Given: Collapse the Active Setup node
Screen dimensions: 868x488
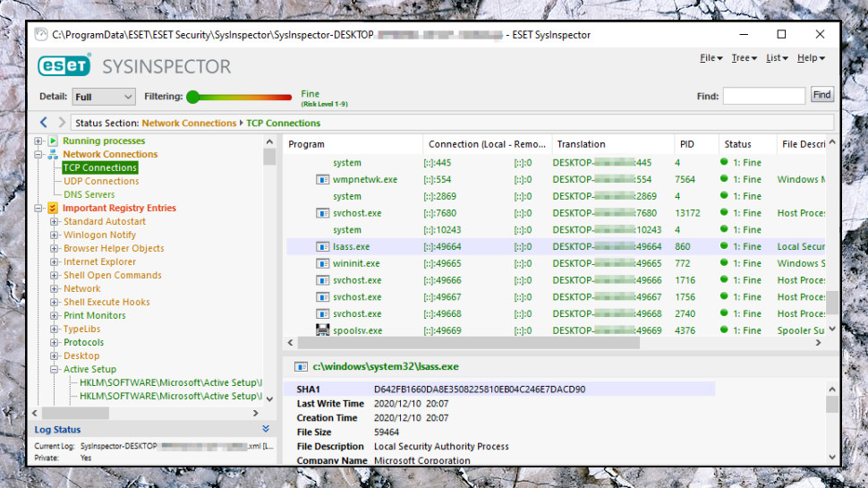Looking at the screenshot, I should pos(55,370).
